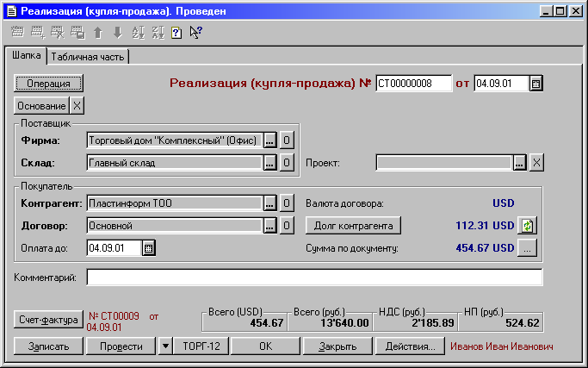Clear the Проект field with X button
The image size is (588, 368).
coord(536,163)
